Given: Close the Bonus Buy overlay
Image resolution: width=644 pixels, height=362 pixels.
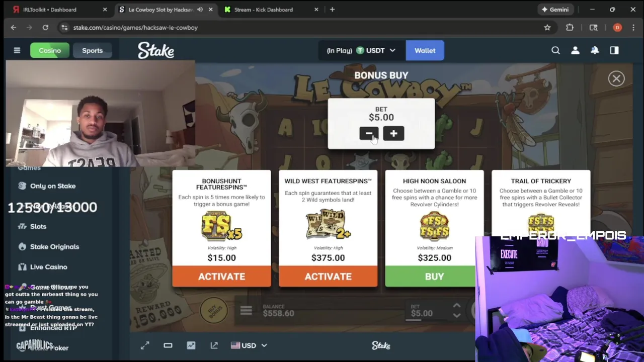Looking at the screenshot, I should tap(616, 78).
